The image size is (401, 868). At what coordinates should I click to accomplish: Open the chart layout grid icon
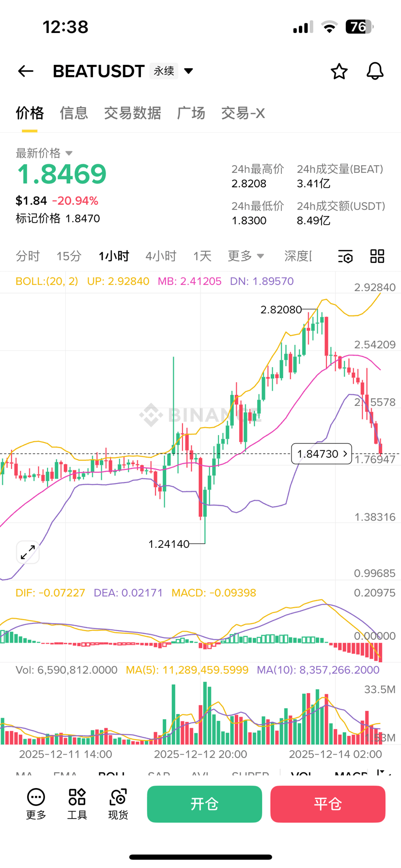377,256
